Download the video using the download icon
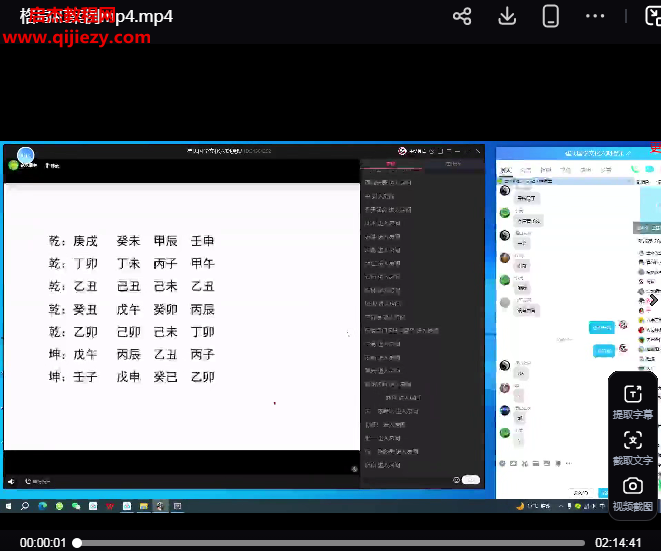The height and width of the screenshot is (551, 661). pyautogui.click(x=507, y=16)
